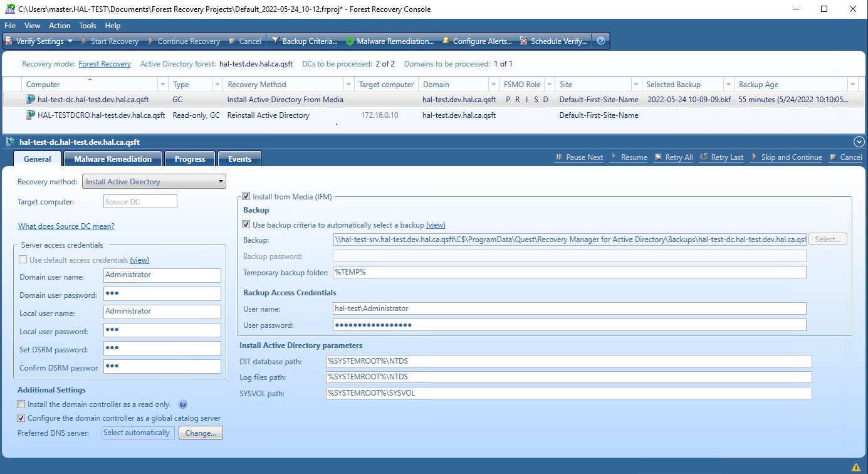The height and width of the screenshot is (474, 868).
Task: Open the Type column filter dropdown
Action: [x=217, y=85]
